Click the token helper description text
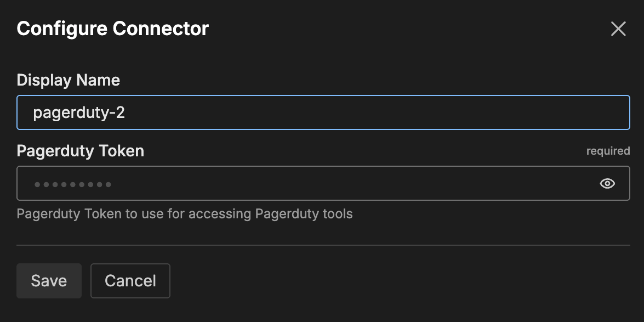The height and width of the screenshot is (322, 644). (185, 213)
